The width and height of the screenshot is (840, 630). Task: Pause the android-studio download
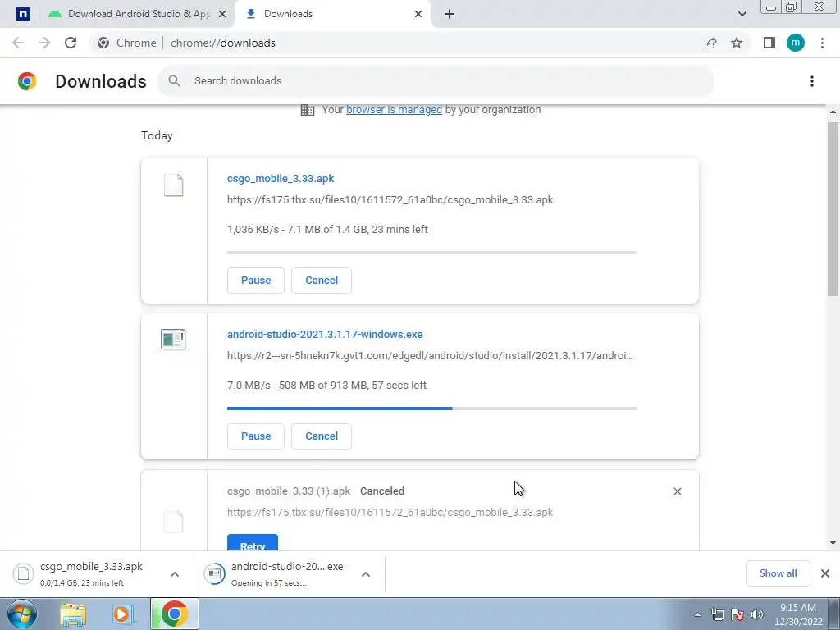click(x=256, y=436)
